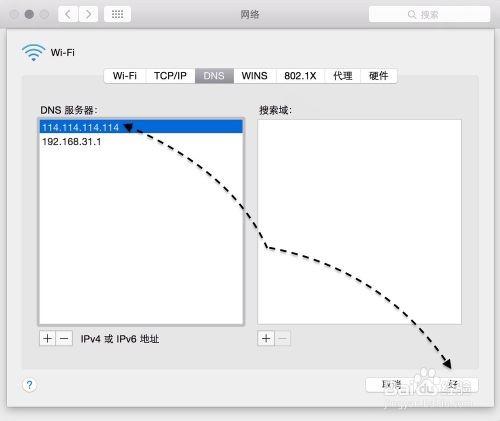Open the 802.1X tab

(300, 76)
